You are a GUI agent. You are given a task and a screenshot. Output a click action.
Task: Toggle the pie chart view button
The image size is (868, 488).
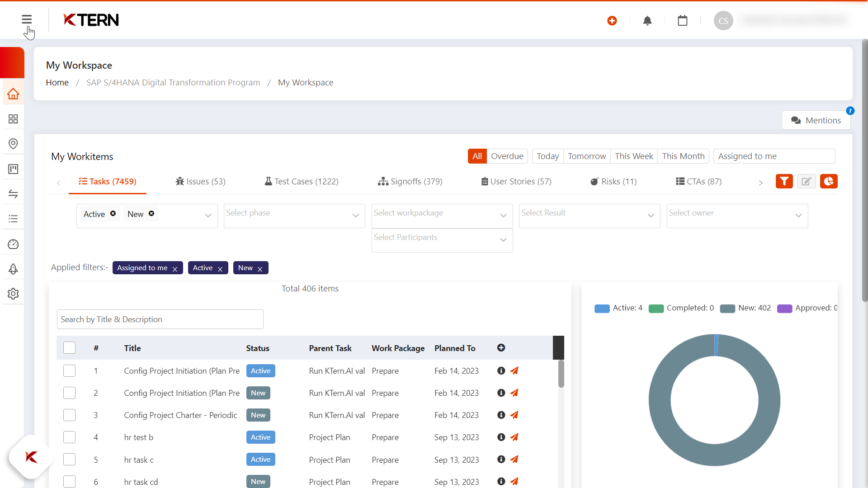829,181
